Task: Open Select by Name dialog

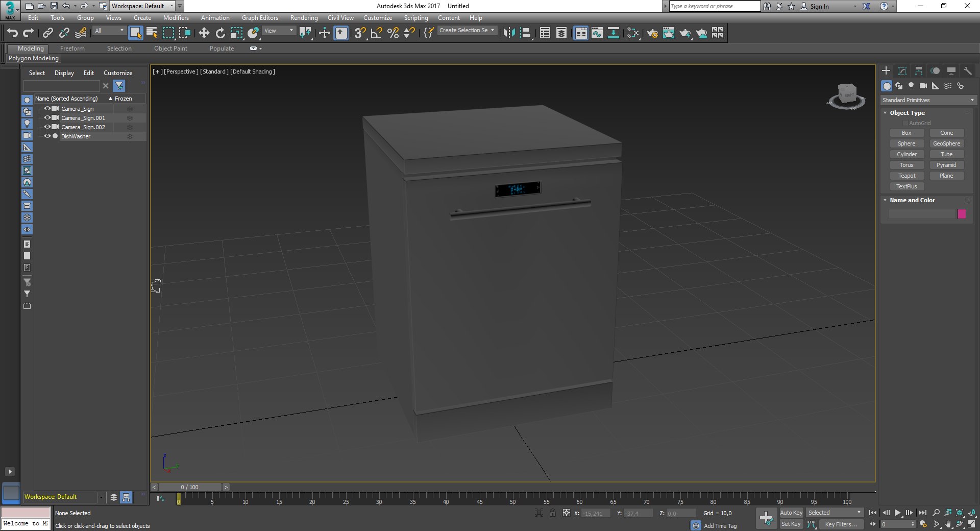Action: tap(152, 33)
